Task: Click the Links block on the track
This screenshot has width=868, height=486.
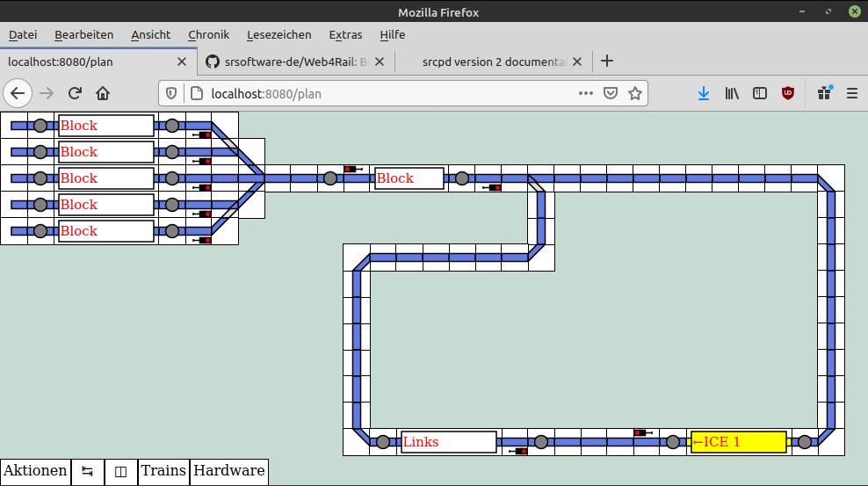Action: click(x=448, y=442)
